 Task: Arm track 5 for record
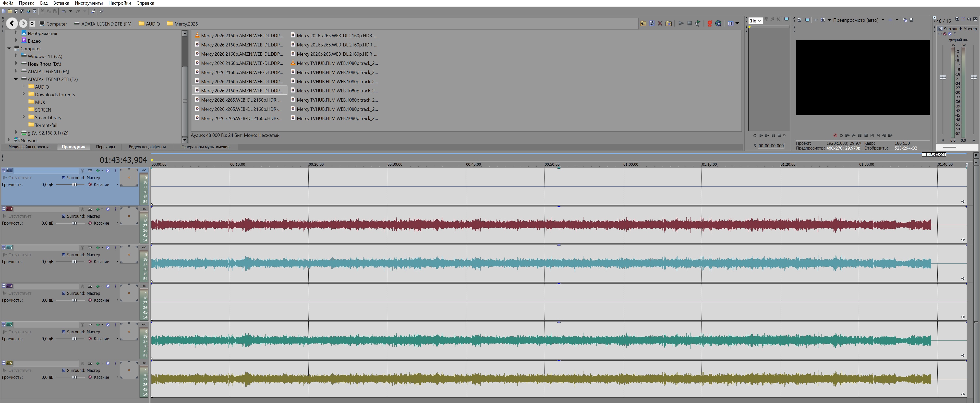[82, 325]
